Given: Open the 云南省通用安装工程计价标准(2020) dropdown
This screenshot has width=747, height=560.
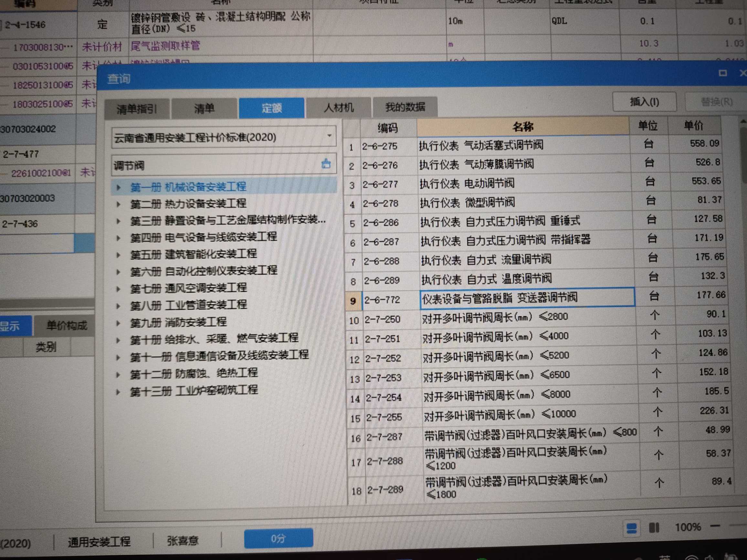Looking at the screenshot, I should coord(329,136).
